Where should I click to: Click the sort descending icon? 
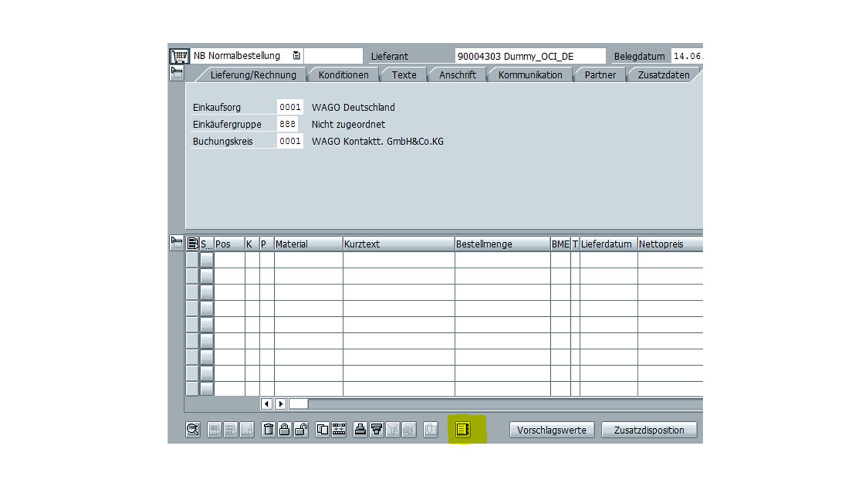click(x=377, y=430)
